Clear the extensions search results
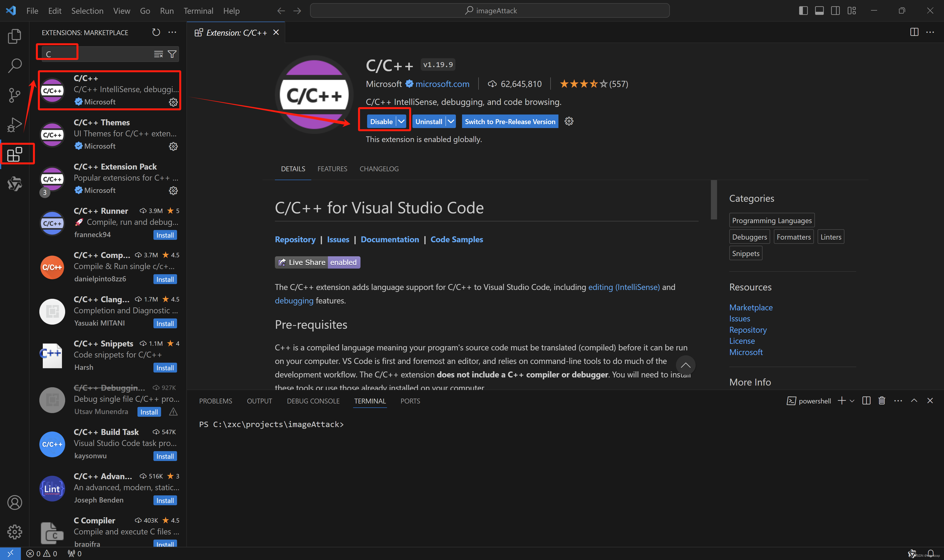The width and height of the screenshot is (944, 560). click(x=158, y=54)
